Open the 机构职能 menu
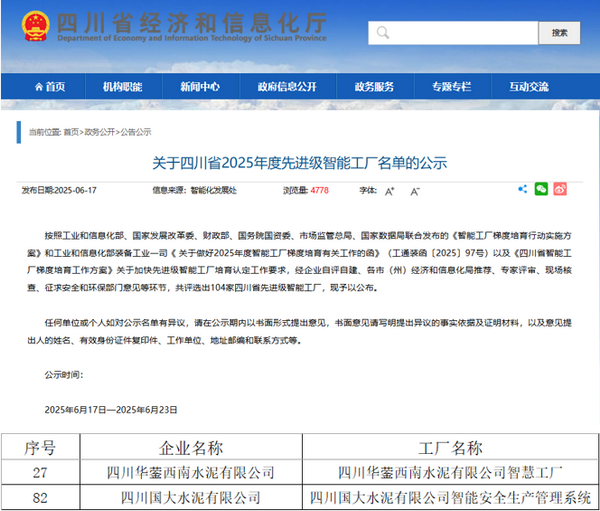Image resolution: width=600 pixels, height=511 pixels. 121,87
